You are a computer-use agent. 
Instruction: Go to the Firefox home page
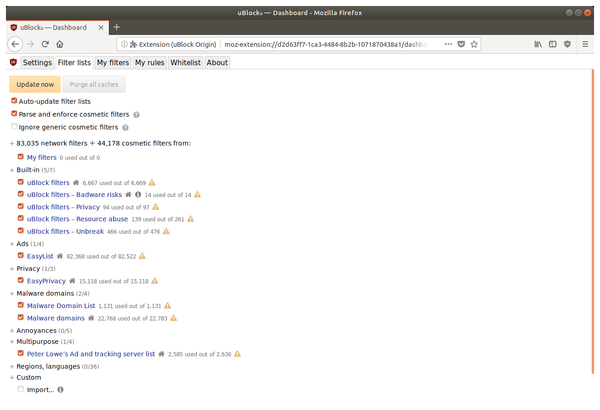tap(60, 44)
